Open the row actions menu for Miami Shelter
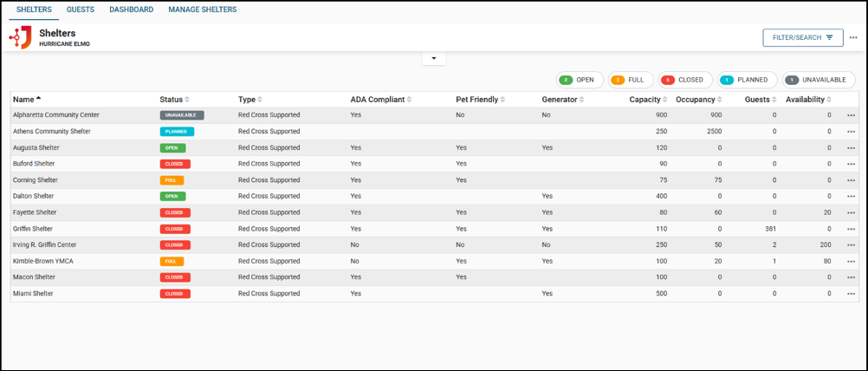This screenshot has height=371, width=868. 851,294
